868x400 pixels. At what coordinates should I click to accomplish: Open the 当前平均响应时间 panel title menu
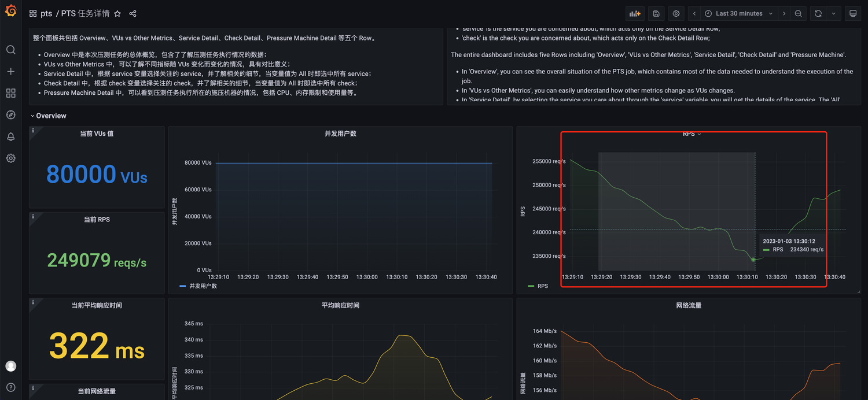point(97,305)
